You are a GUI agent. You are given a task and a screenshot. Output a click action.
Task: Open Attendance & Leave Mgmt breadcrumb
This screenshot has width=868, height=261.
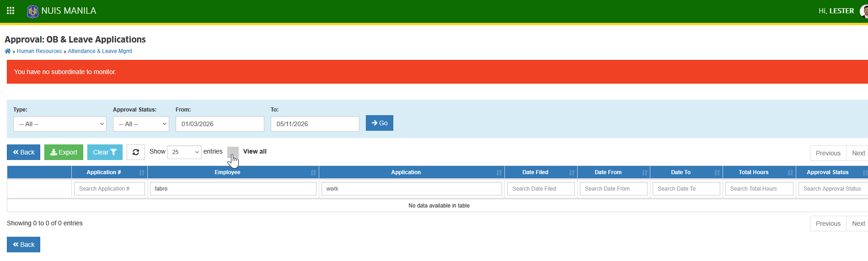[100, 51]
